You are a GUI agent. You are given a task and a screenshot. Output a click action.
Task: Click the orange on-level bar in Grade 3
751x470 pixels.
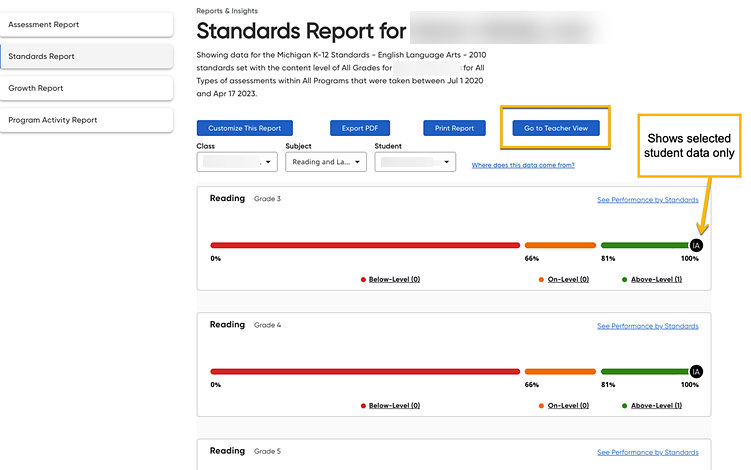tap(560, 245)
